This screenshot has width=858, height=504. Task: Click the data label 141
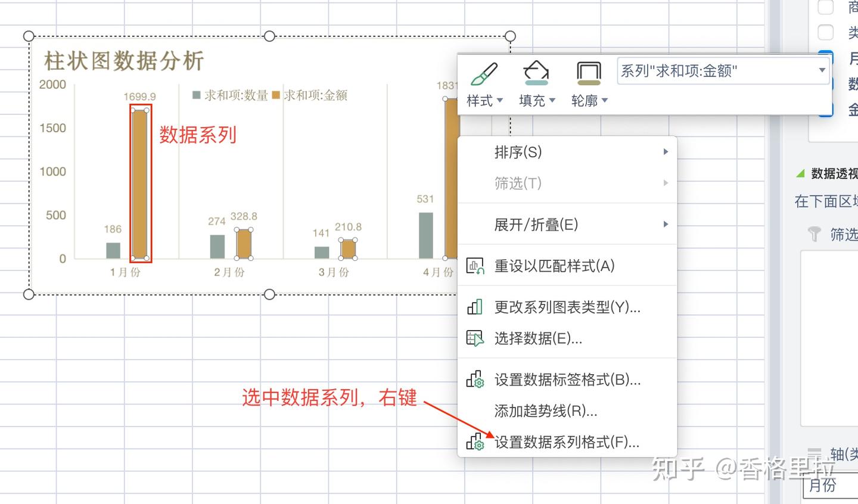tap(321, 233)
